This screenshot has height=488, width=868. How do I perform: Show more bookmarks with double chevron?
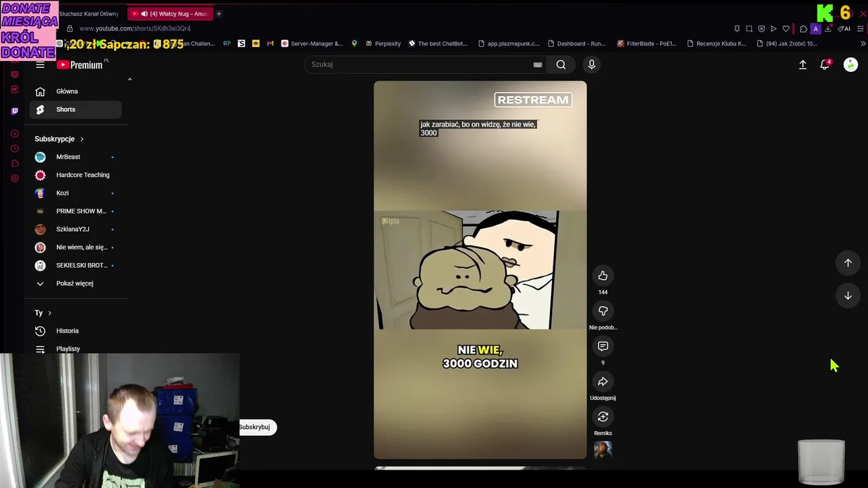(863, 43)
